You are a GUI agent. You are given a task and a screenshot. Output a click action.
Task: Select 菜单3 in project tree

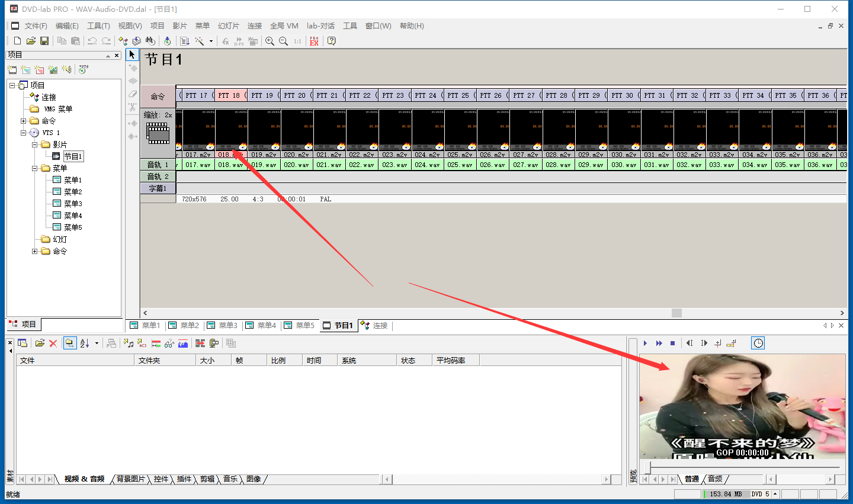[x=73, y=204]
